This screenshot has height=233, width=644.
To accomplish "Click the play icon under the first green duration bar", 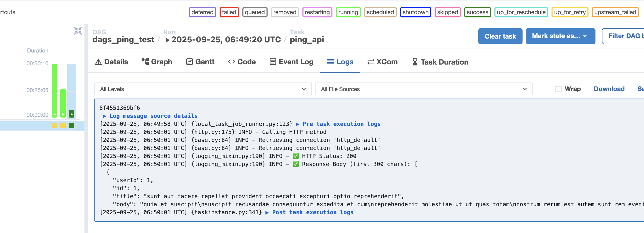I will click(54, 114).
